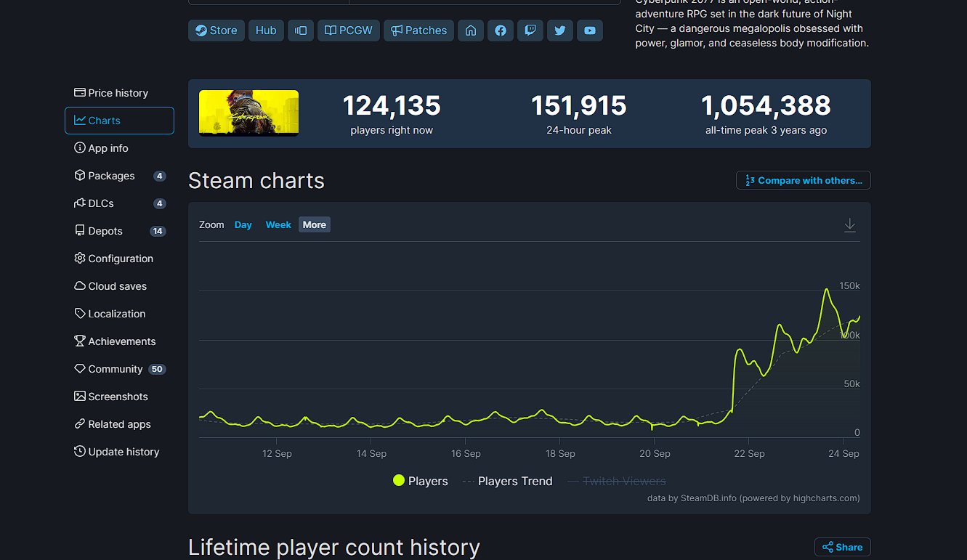The width and height of the screenshot is (967, 560).
Task: Set chart zoom to Week
Action: [x=278, y=225]
